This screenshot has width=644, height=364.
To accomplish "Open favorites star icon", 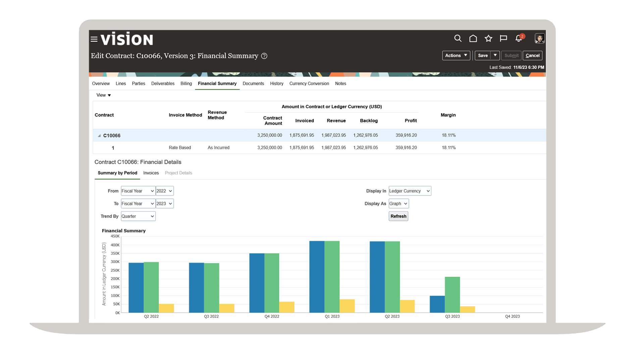I will [488, 39].
